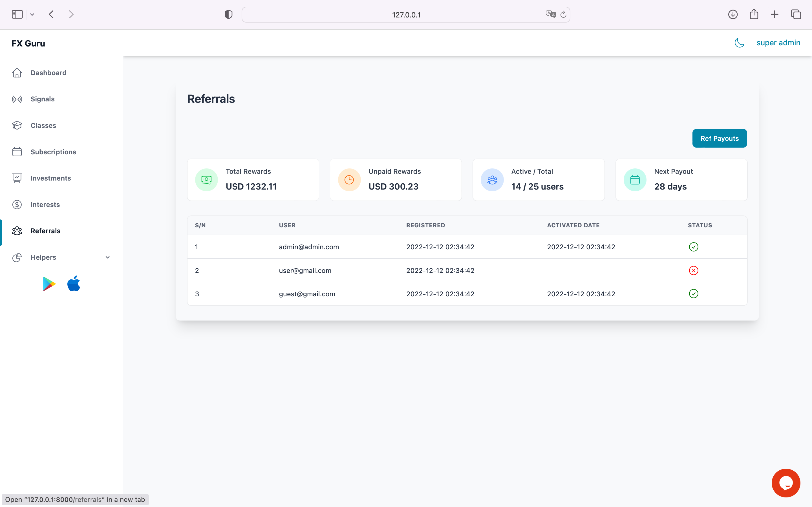The width and height of the screenshot is (812, 507).
Task: Toggle dark mode with the moon icon
Action: click(x=739, y=43)
